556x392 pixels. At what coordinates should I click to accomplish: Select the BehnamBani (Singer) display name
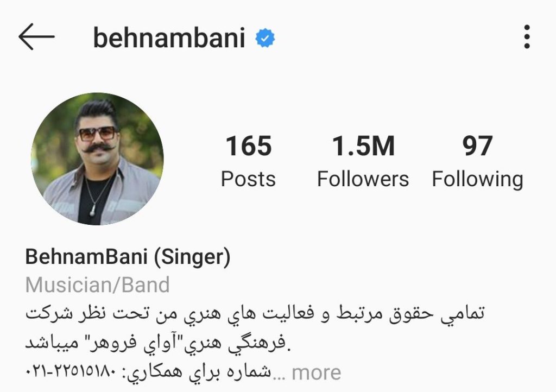pyautogui.click(x=128, y=257)
